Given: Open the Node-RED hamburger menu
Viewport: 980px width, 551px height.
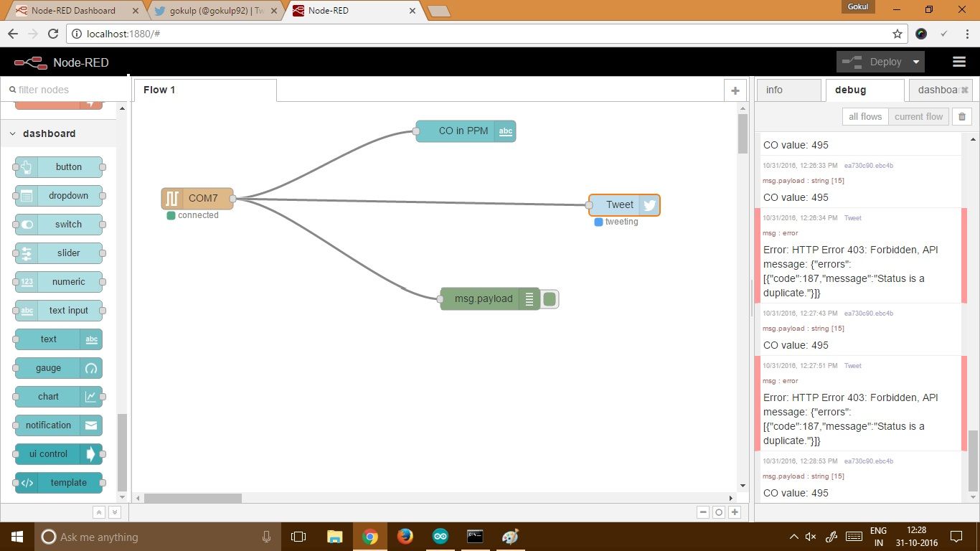Looking at the screenshot, I should click(x=959, y=62).
